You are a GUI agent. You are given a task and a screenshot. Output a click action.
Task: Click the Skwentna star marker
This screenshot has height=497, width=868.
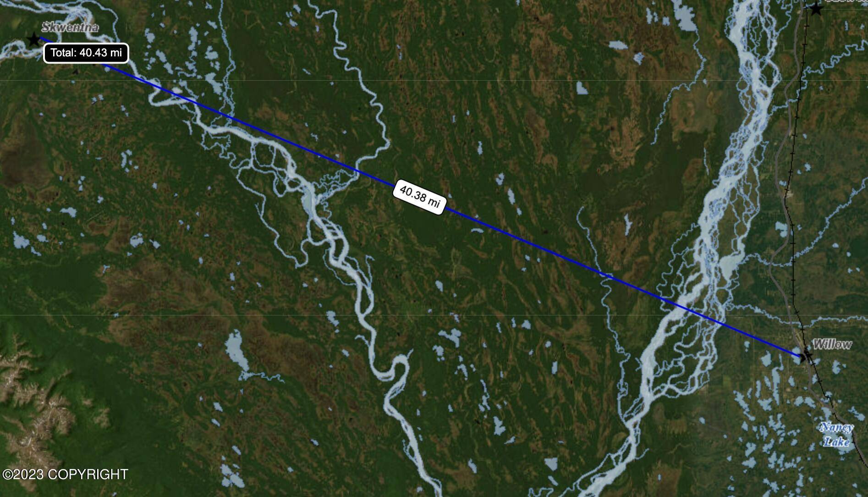(33, 39)
